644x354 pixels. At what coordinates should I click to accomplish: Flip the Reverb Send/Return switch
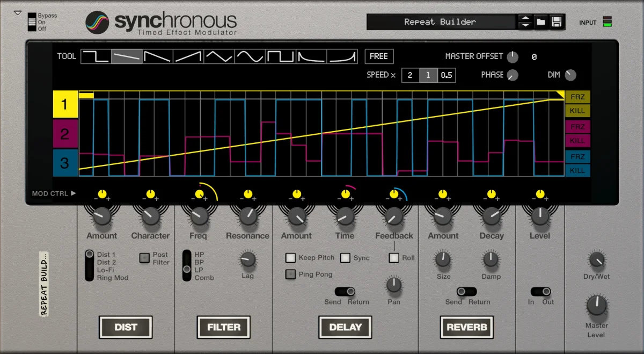click(x=466, y=292)
